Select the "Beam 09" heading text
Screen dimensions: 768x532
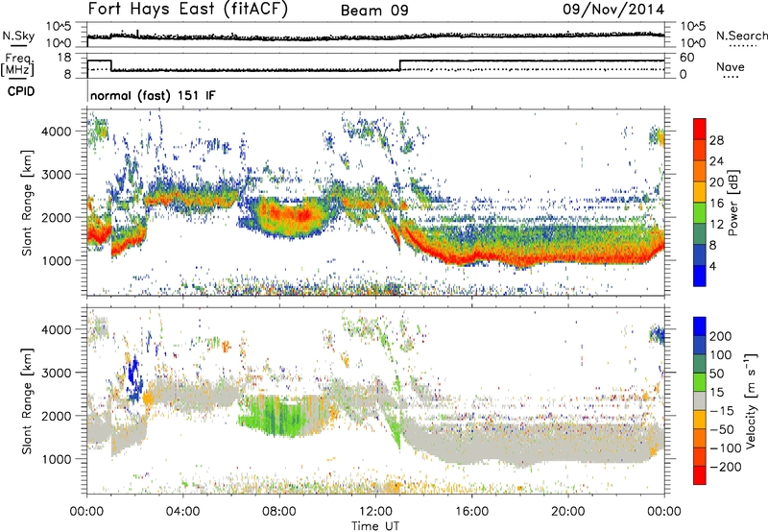coord(374,11)
